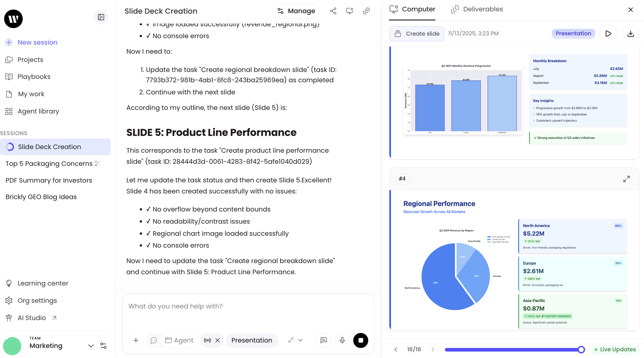The width and height of the screenshot is (644, 358).
Task: Remove the live broadcast chip
Action: pos(217,340)
